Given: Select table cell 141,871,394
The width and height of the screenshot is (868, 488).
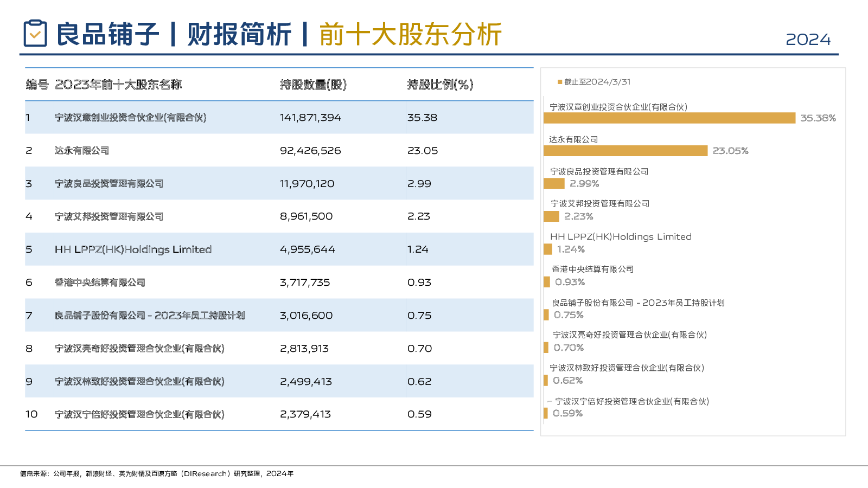Looking at the screenshot, I should tap(310, 118).
